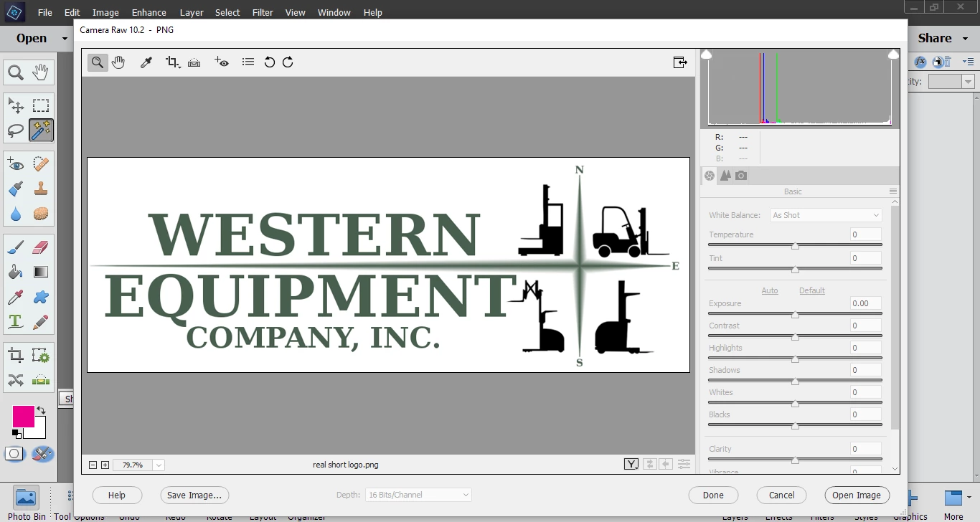Screen dimensions: 980x522
Task: Pick the White Balance eyedropper tool
Action: (146, 62)
